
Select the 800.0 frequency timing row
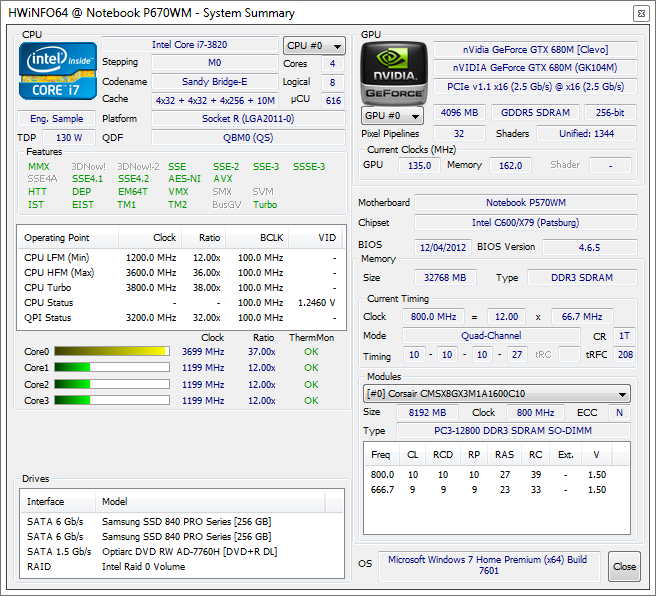coord(497,475)
